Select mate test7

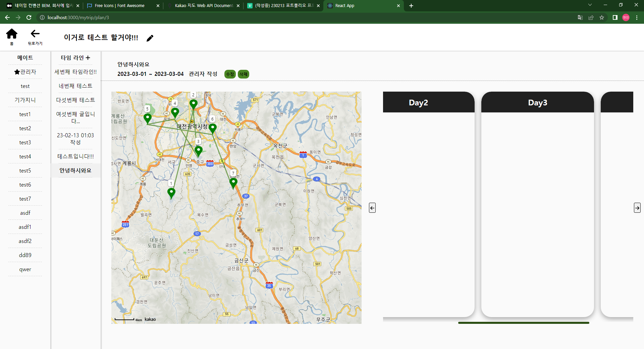pyautogui.click(x=25, y=199)
